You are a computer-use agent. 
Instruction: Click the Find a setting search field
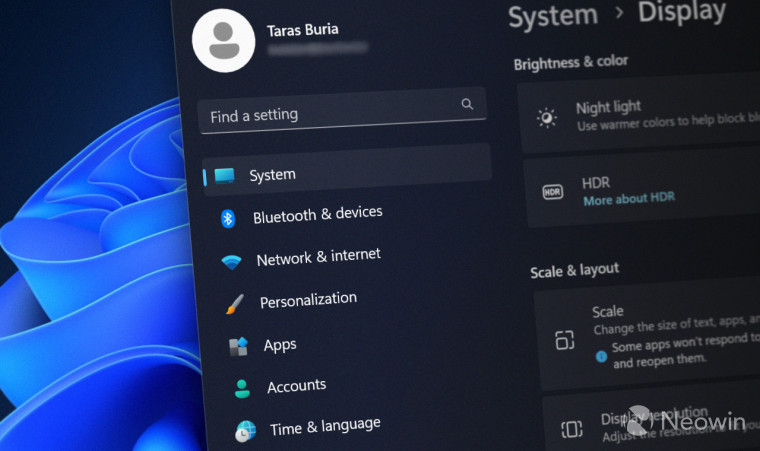pos(342,111)
